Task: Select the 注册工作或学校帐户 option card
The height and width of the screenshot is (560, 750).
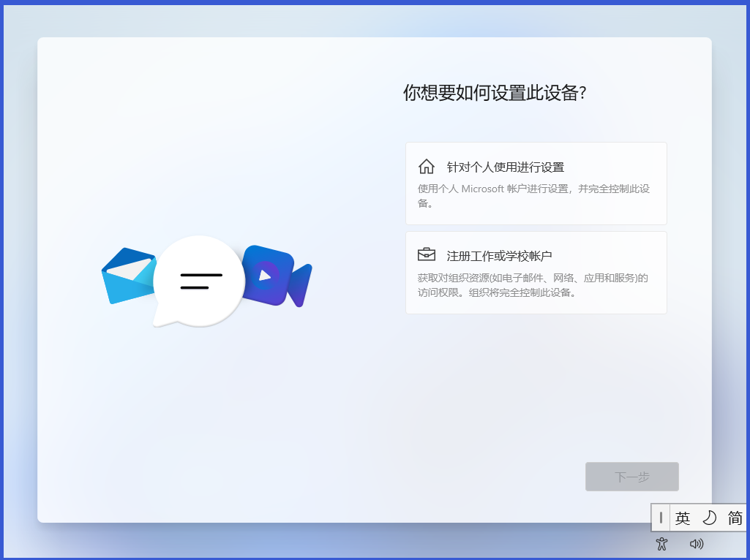Action: [536, 272]
